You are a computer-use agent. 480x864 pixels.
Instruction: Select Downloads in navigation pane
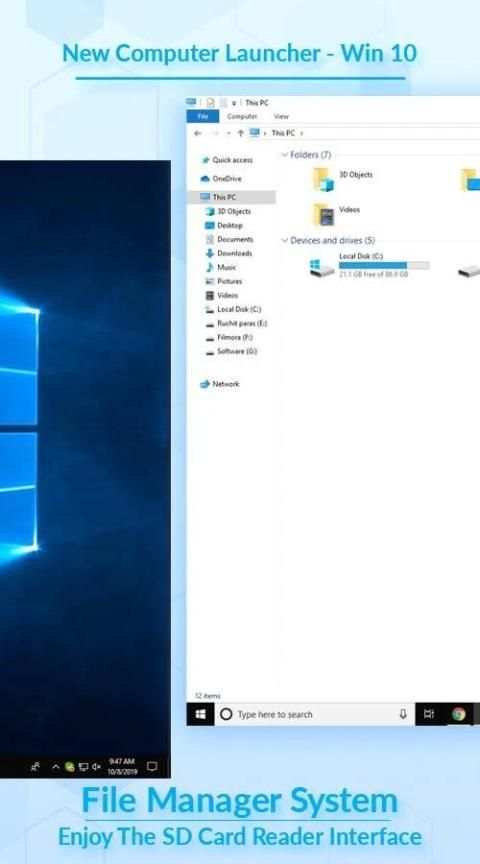(229, 253)
